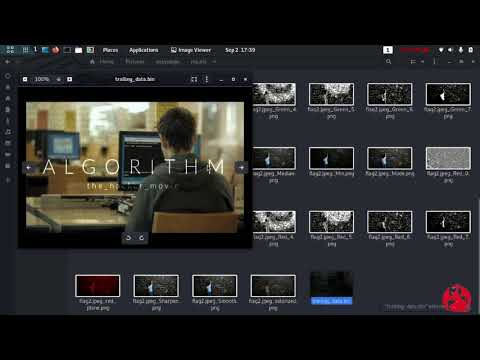Open the Image Viewer three-dot menu
480x360 pixels.
tap(207, 79)
